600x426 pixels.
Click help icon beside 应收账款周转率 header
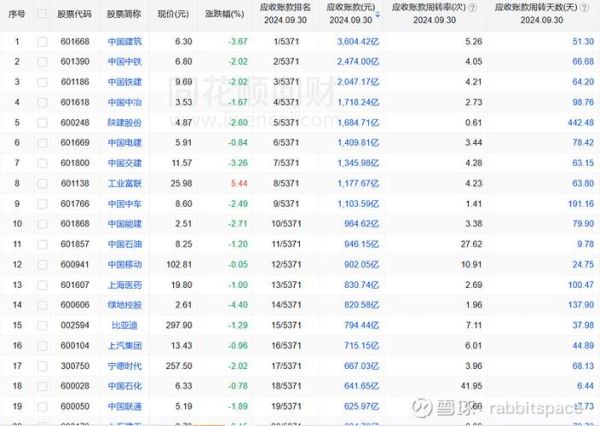pyautogui.click(x=473, y=8)
